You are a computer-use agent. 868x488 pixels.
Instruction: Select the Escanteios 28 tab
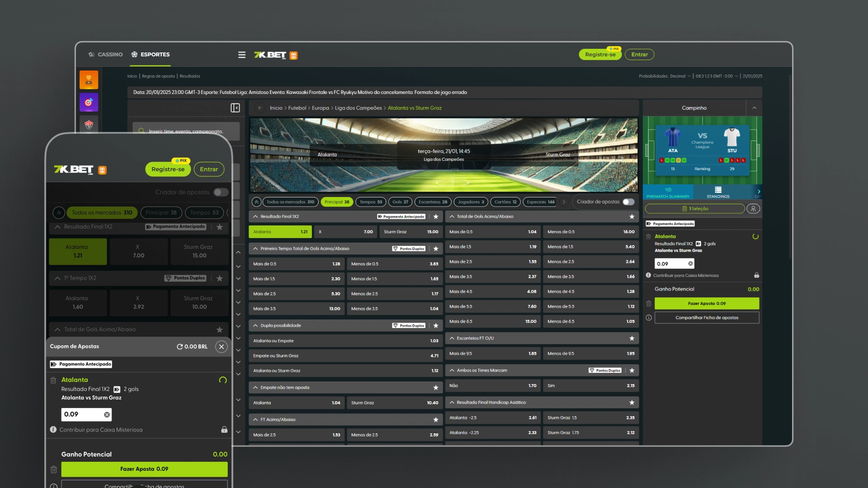[x=433, y=202]
